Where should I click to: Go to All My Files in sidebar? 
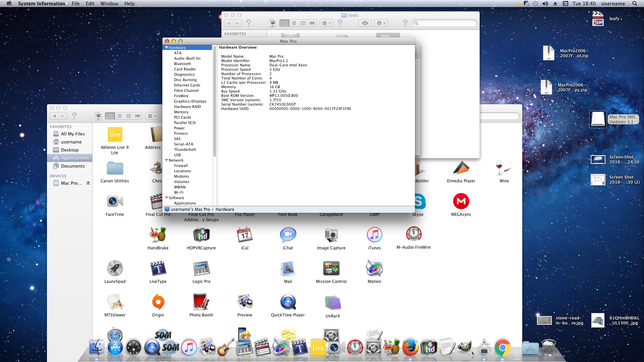[x=72, y=134]
